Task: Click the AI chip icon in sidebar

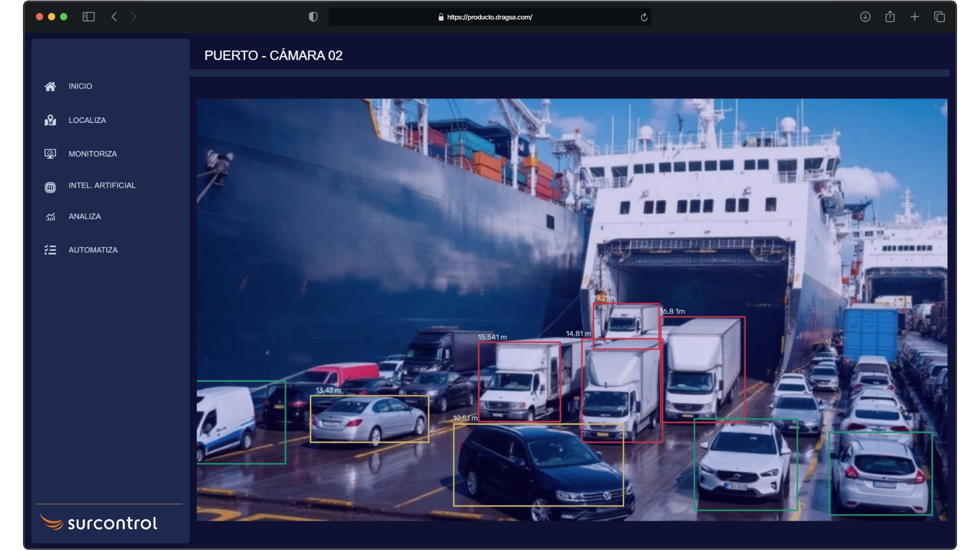Action: (x=50, y=187)
